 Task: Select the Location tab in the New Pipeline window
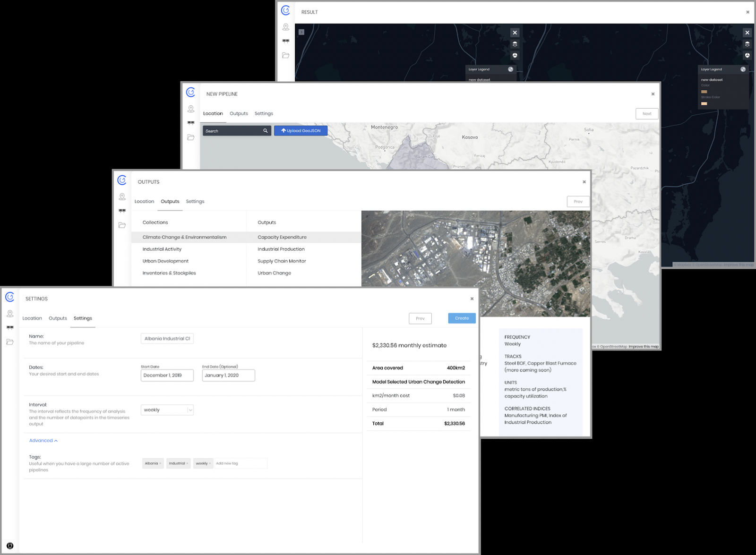click(213, 114)
